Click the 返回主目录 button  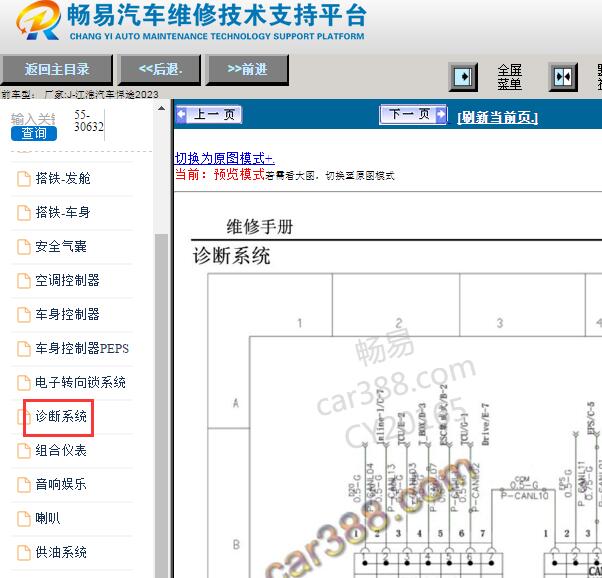click(56, 70)
